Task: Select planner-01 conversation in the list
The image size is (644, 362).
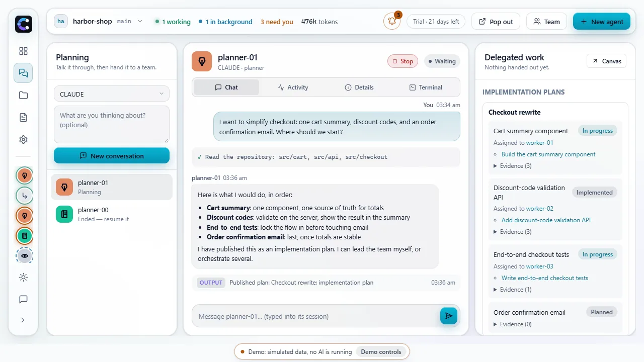Action: [112, 187]
